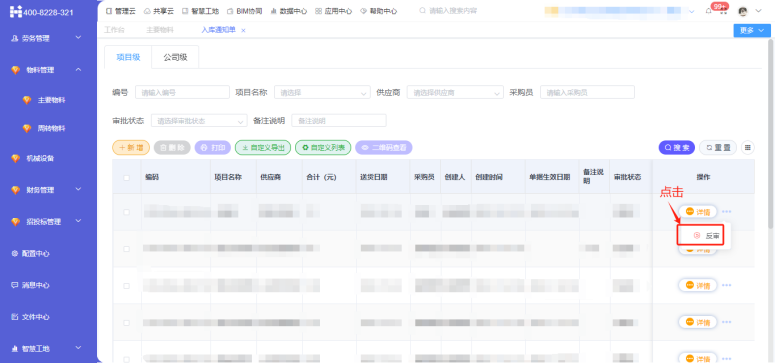Click the 二维码查看 button
Viewport: 775px width, 364px height.
click(384, 147)
